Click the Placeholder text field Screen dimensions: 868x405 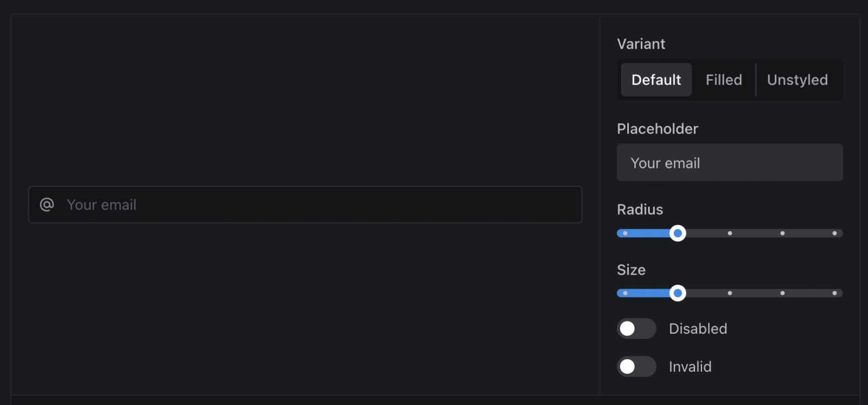click(x=730, y=163)
